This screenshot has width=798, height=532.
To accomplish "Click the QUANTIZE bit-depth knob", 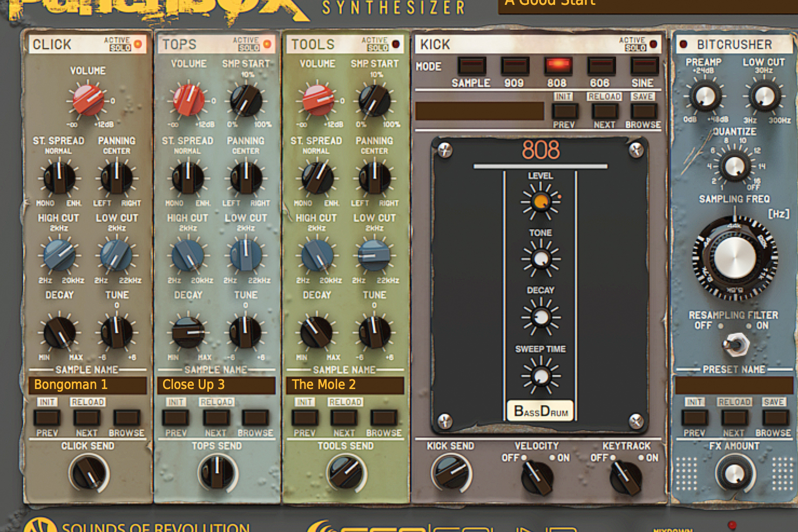I will coord(734,166).
